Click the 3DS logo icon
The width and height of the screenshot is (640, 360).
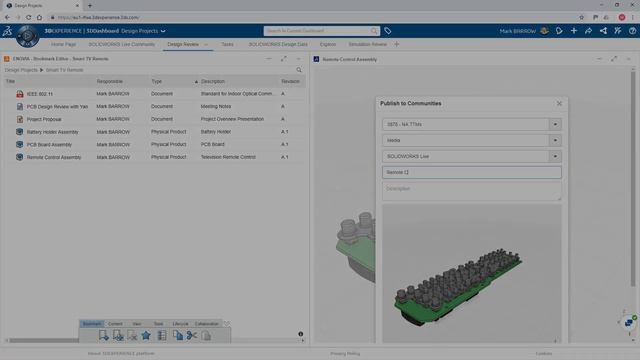click(7, 31)
